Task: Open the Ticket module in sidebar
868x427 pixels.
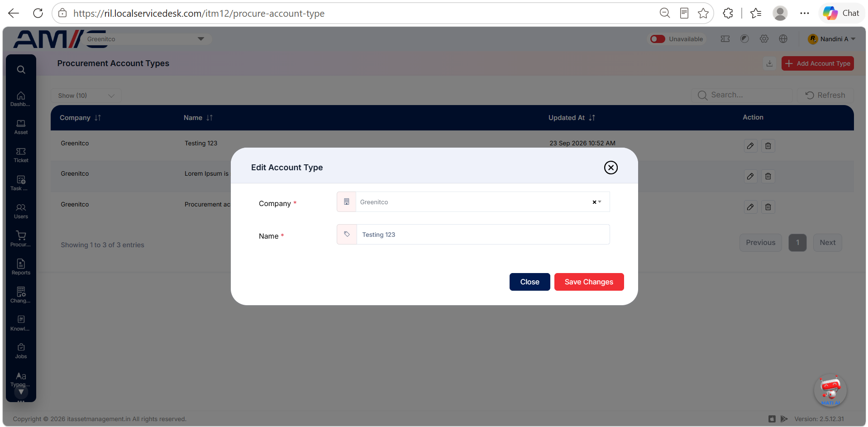Action: [21, 155]
